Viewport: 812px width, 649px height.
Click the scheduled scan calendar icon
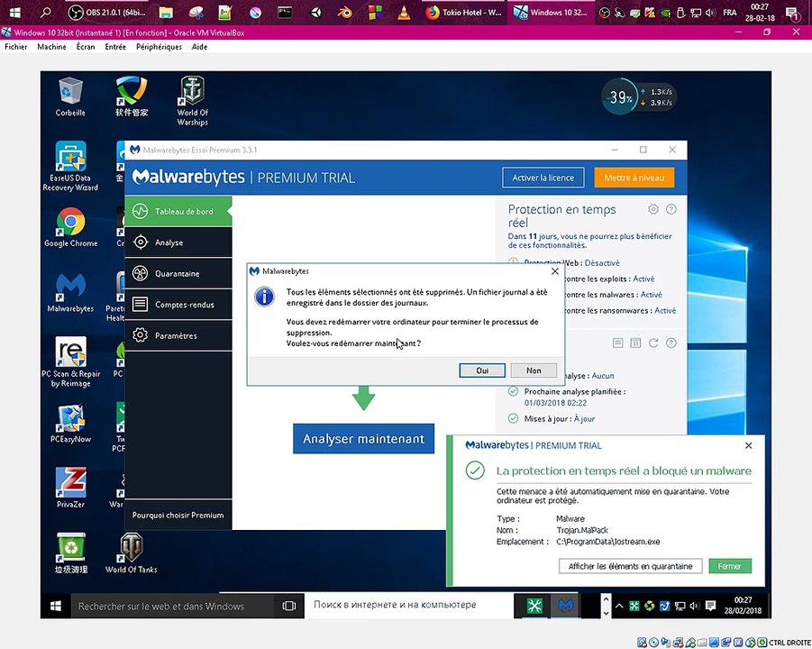point(635,343)
